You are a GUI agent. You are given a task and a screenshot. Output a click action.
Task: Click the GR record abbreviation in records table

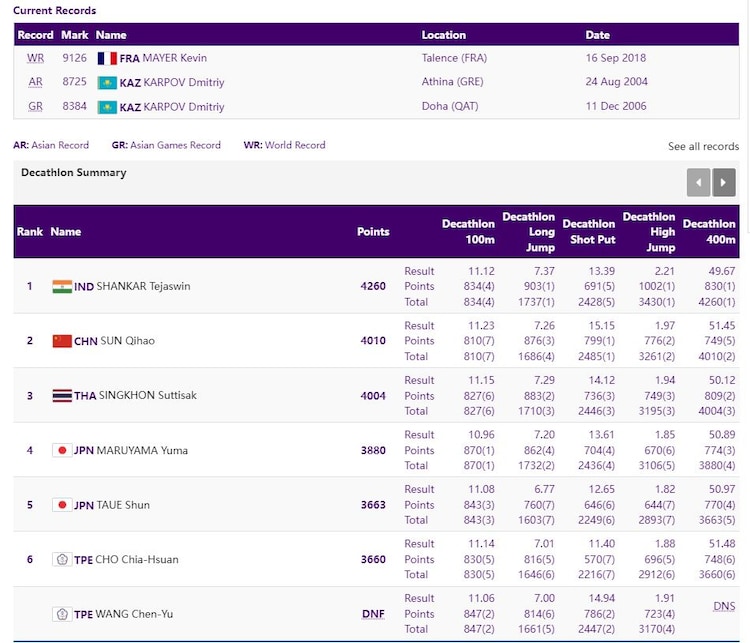click(x=36, y=106)
